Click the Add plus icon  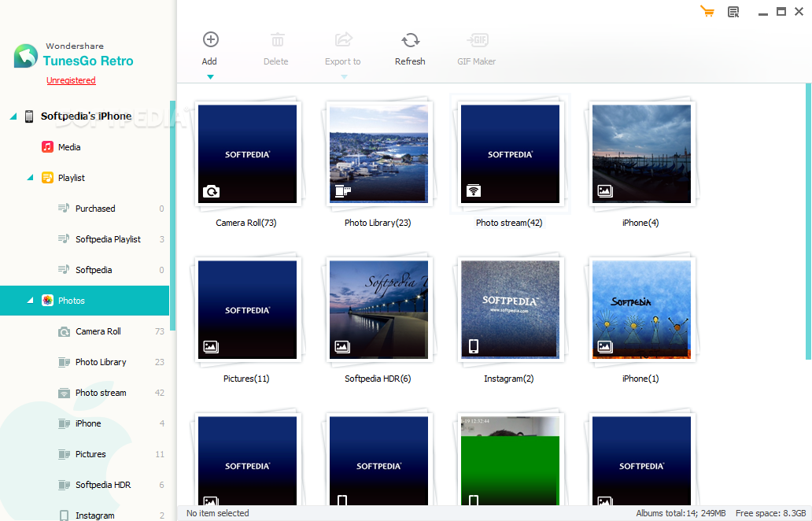point(210,39)
